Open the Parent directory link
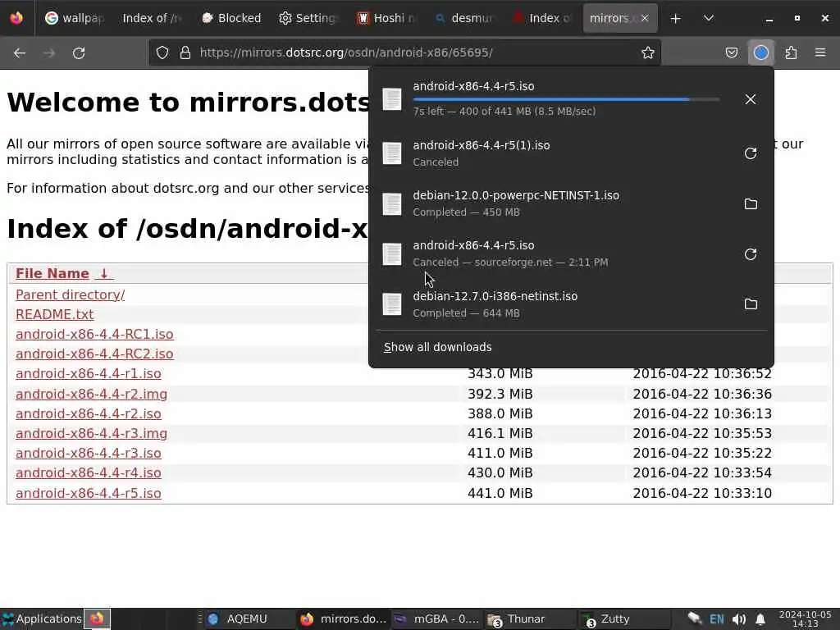The width and height of the screenshot is (840, 630). [x=71, y=294]
